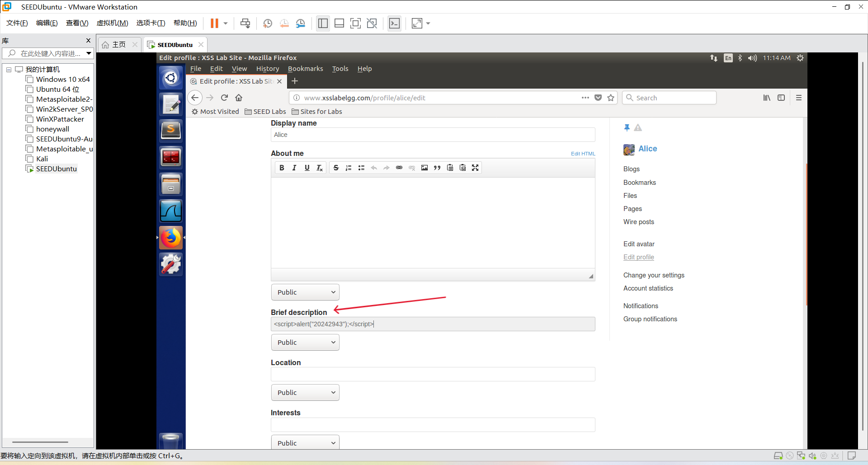Open stretch guest dropdown arrow
868x465 pixels.
[x=428, y=23]
